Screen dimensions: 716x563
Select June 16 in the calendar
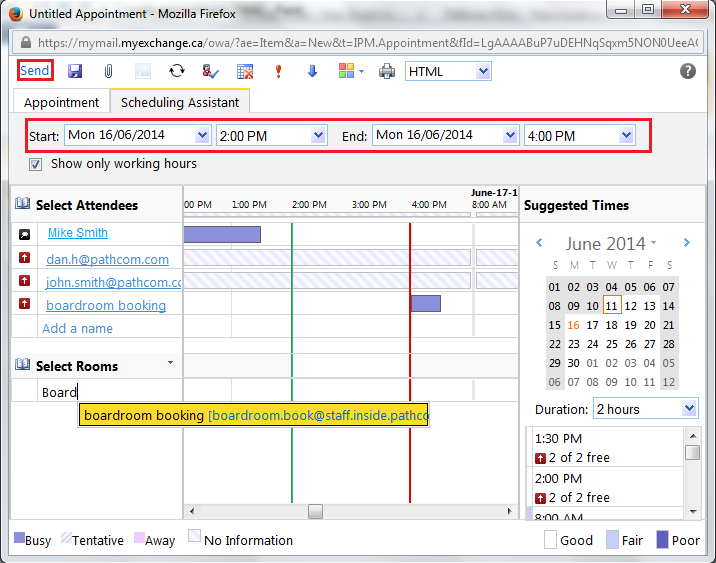(574, 325)
